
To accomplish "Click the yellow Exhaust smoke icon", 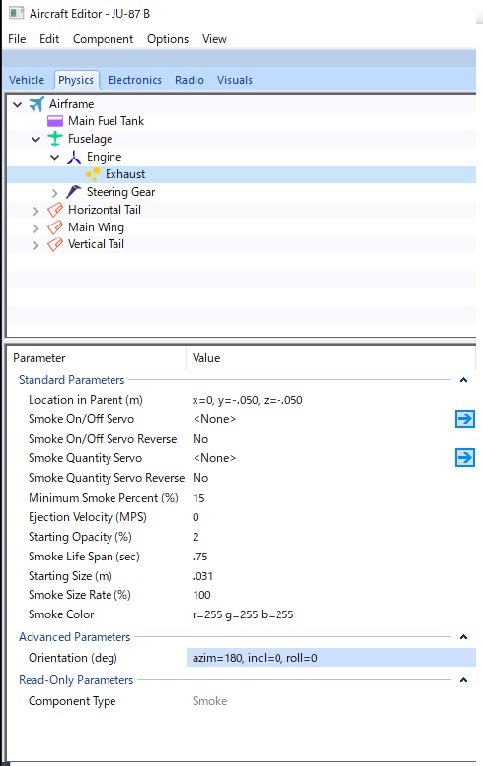I will (x=93, y=174).
